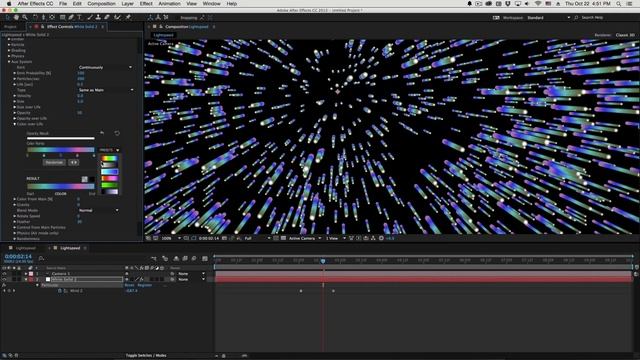The height and width of the screenshot is (360, 640).
Task: Select the Pan Behind anchor point tool
Action: (x=52, y=18)
